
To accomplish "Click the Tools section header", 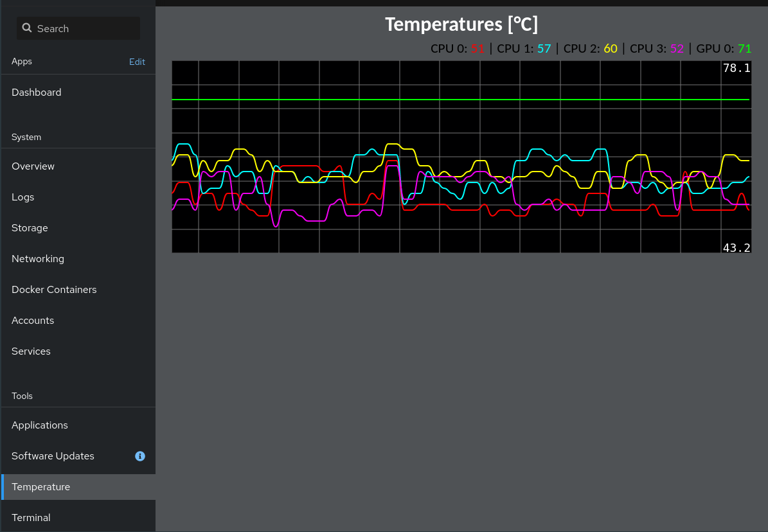I will coord(22,396).
